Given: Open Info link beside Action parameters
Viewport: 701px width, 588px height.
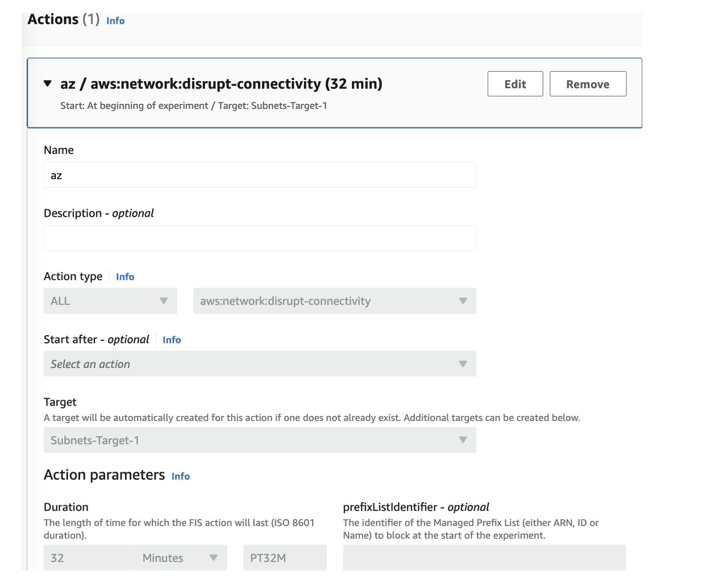Looking at the screenshot, I should pyautogui.click(x=181, y=476).
